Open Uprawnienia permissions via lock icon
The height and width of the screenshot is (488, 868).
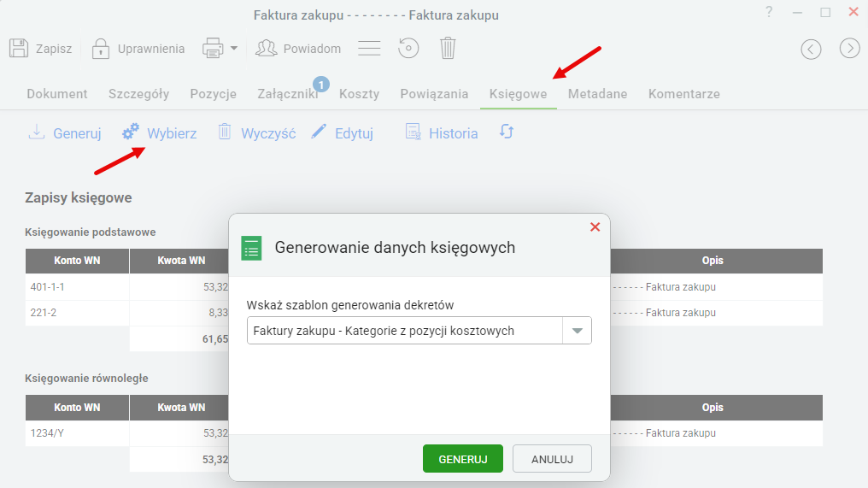[x=100, y=48]
